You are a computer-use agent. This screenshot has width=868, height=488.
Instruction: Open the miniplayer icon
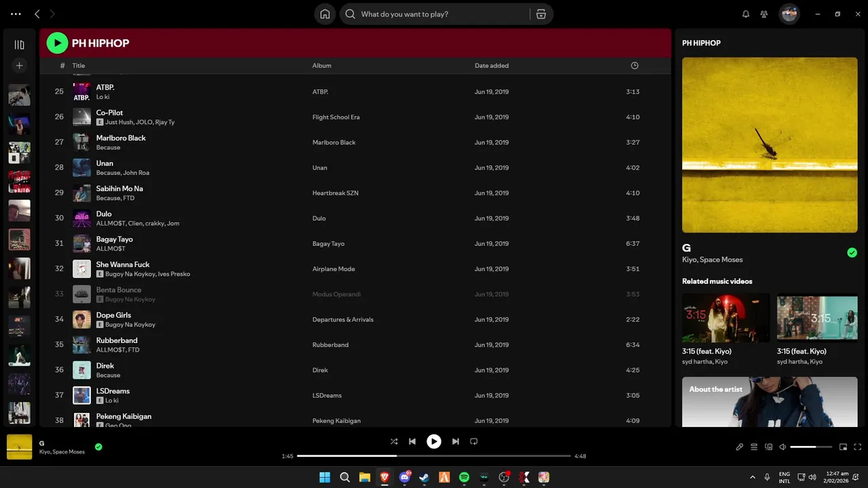[x=844, y=447]
